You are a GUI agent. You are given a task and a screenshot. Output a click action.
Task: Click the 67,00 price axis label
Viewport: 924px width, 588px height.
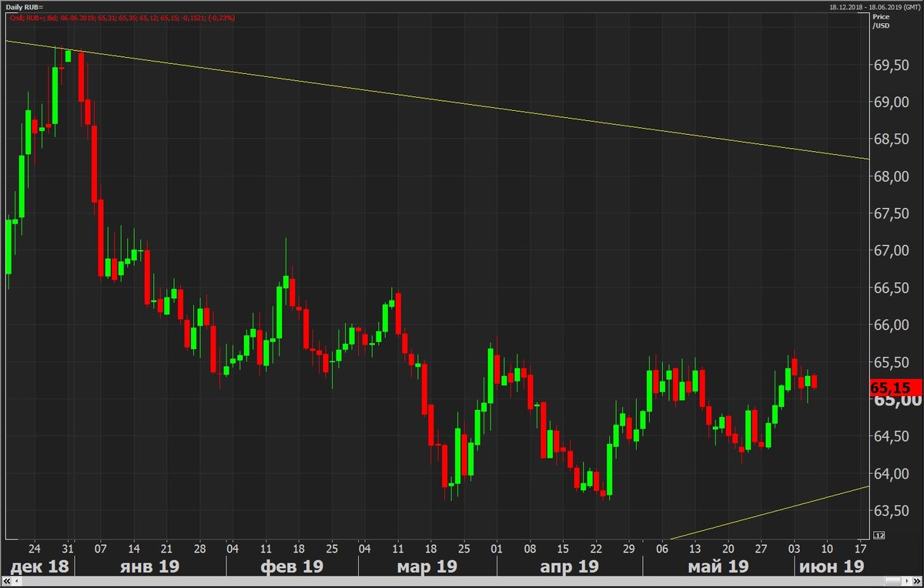tap(892, 251)
